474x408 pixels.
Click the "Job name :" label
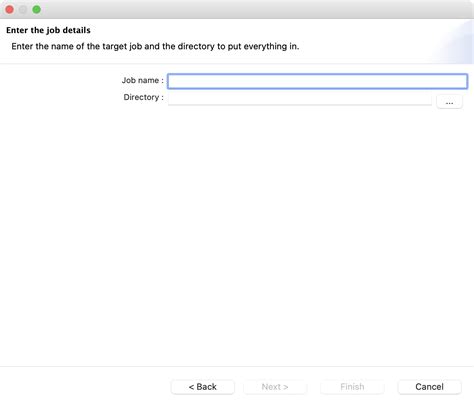click(x=143, y=80)
